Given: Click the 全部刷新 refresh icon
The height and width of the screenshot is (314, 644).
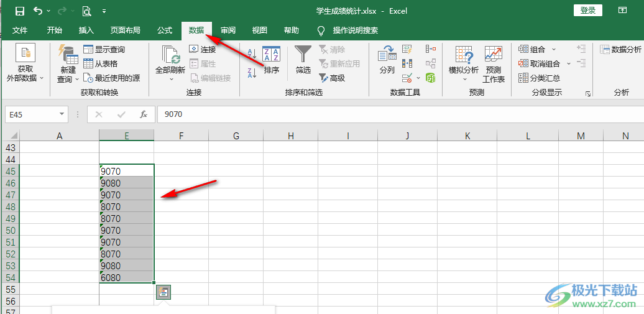Looking at the screenshot, I should coord(170,55).
